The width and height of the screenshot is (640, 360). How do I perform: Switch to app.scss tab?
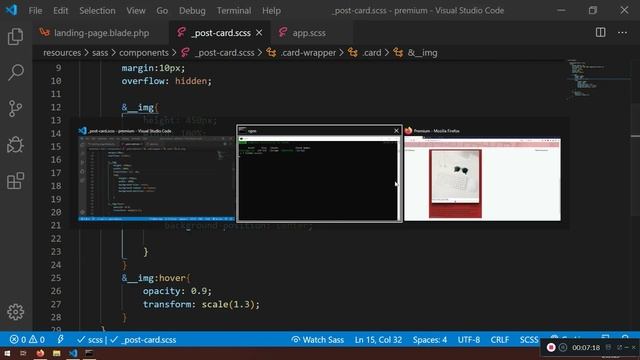[x=309, y=33]
